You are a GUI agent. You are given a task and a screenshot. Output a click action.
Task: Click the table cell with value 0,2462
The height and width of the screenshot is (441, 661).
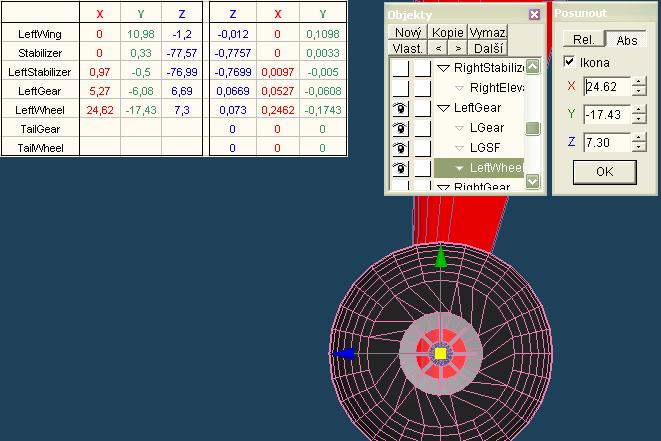tap(278, 110)
